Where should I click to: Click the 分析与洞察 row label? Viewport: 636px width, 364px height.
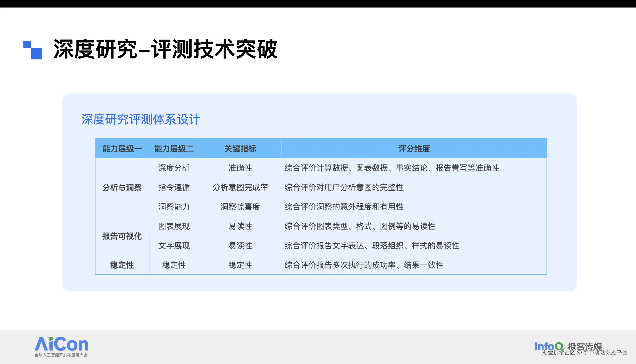tap(122, 188)
